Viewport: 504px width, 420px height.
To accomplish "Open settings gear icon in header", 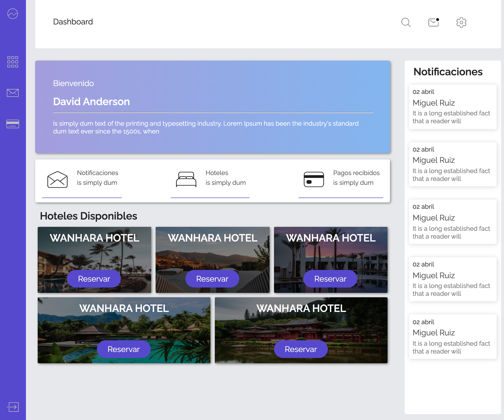I will (x=461, y=22).
